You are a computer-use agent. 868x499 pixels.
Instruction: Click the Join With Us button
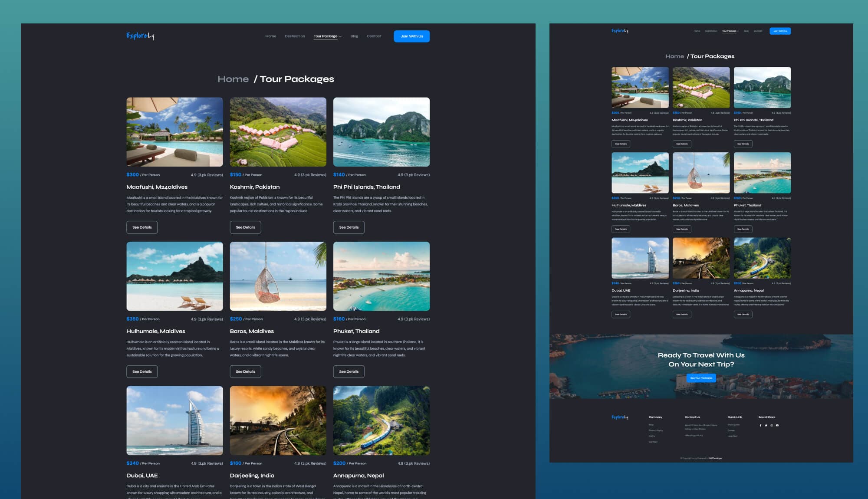coord(411,36)
